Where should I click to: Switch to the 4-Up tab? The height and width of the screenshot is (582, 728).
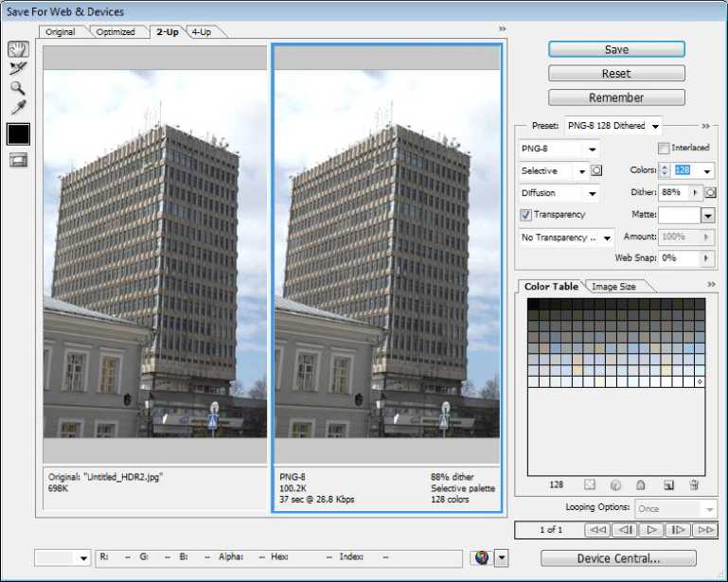[x=201, y=32]
